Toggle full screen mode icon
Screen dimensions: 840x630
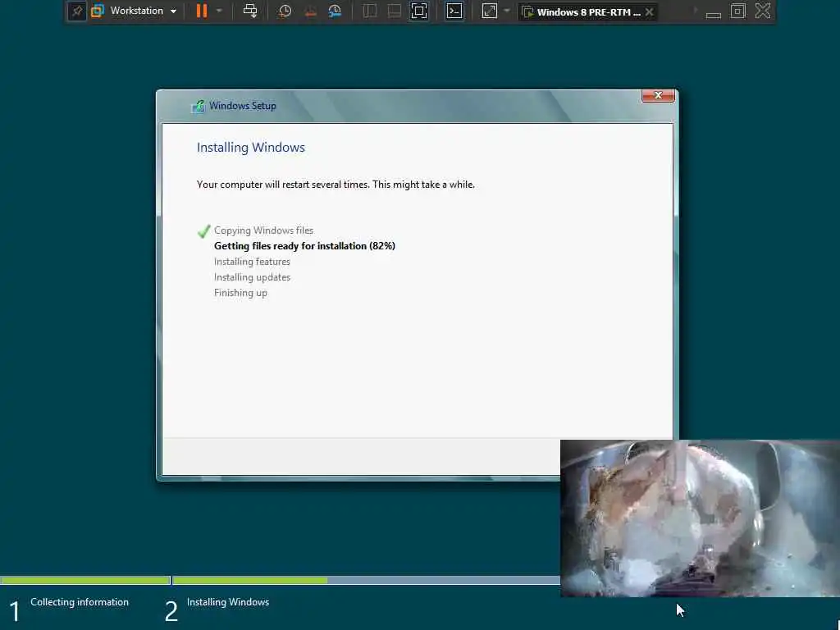click(419, 11)
